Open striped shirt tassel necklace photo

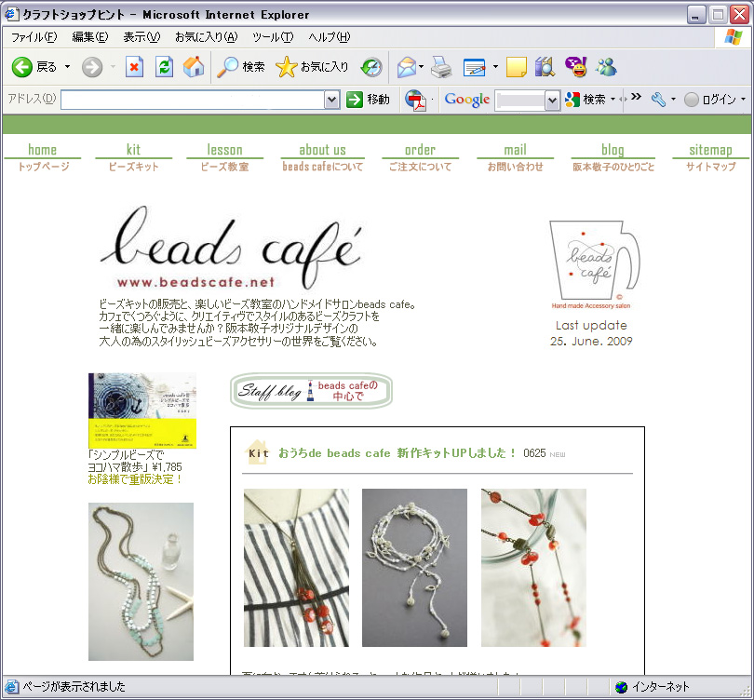click(296, 567)
